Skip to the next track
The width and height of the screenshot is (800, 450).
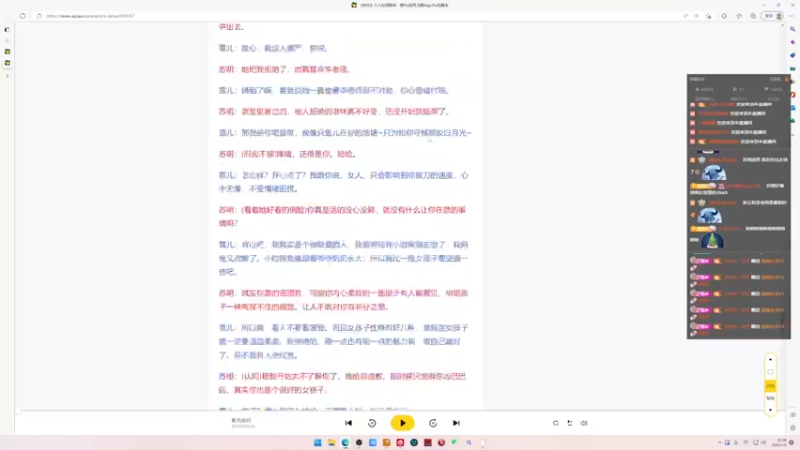[x=456, y=423]
